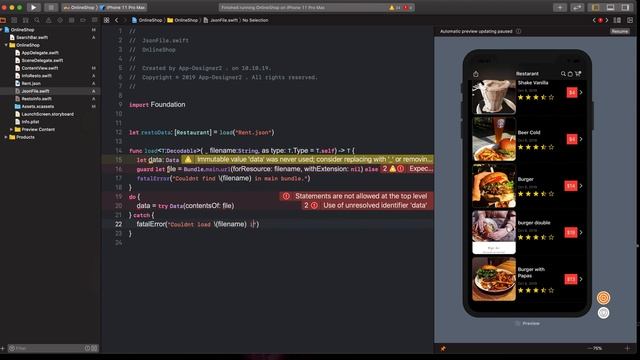
Task: Click the warnings count in activity bar
Action: [395, 7]
